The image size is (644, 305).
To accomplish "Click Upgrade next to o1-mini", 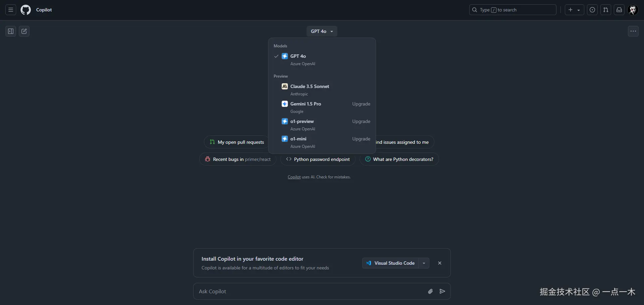I will (361, 139).
